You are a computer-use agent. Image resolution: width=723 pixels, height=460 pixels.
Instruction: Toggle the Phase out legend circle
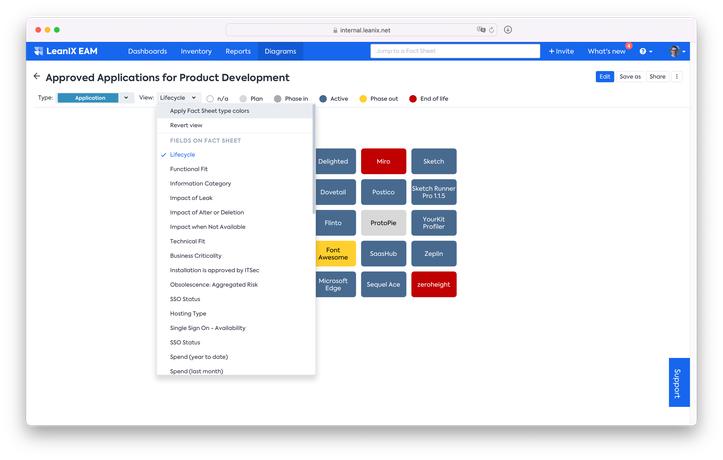(363, 99)
